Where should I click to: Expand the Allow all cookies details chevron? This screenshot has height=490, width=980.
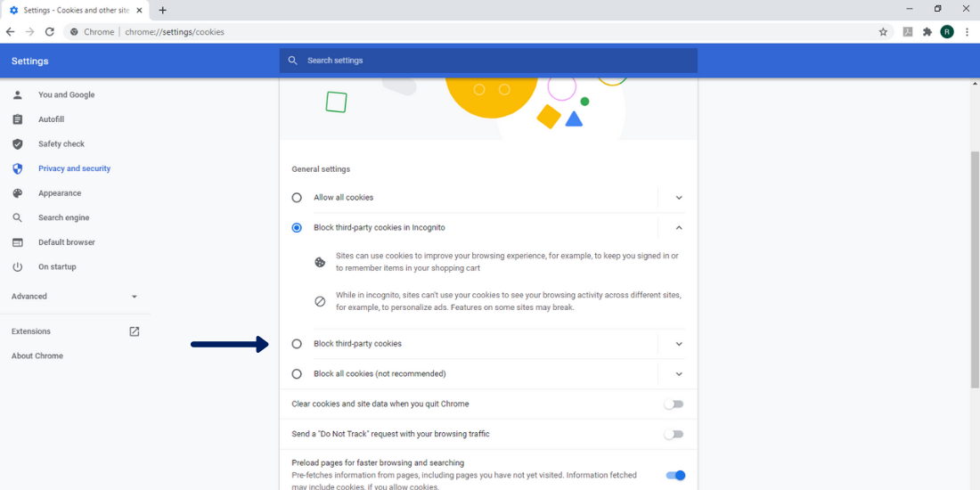[679, 198]
